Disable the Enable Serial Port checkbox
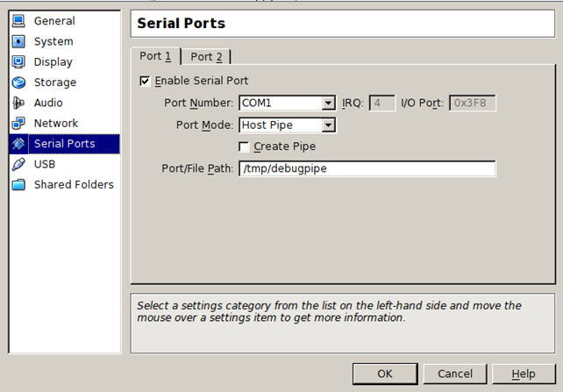This screenshot has height=392, width=563. click(145, 82)
